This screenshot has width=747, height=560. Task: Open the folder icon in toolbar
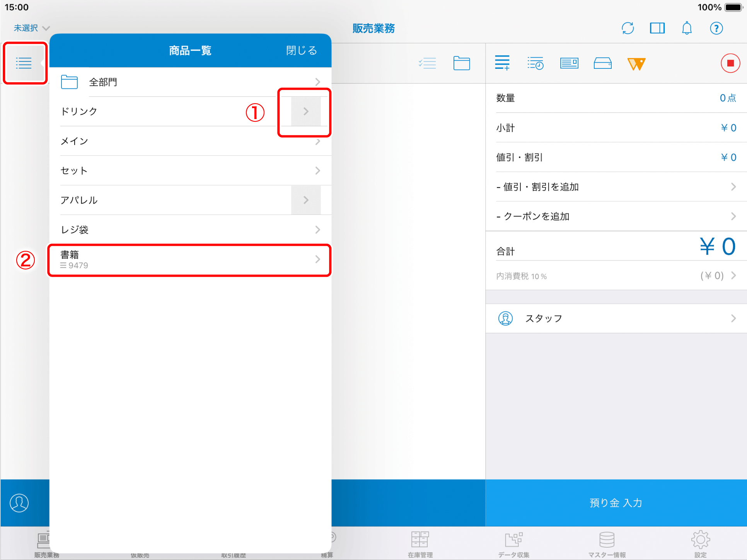(x=461, y=63)
